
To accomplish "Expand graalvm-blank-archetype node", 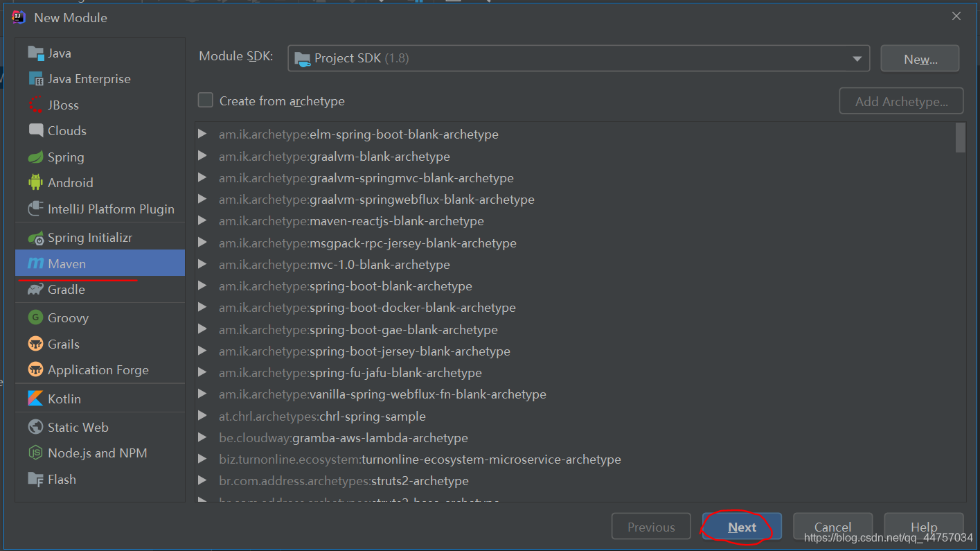I will (202, 156).
